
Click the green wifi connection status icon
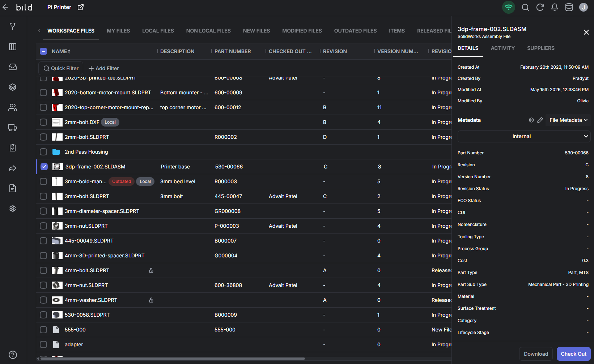click(x=509, y=7)
